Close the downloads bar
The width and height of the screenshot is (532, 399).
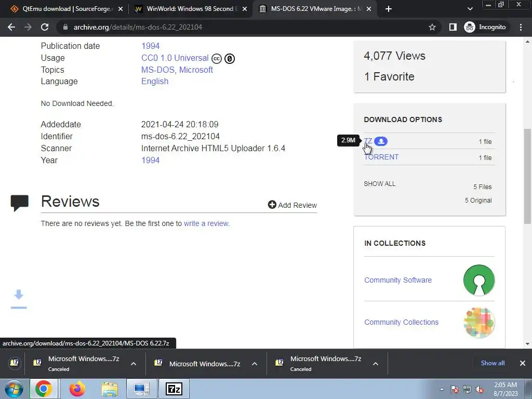[x=523, y=363]
